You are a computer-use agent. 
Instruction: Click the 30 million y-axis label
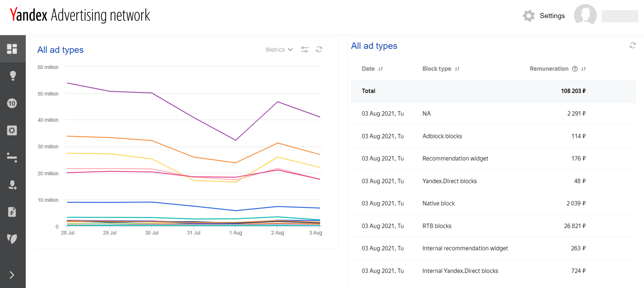click(x=48, y=147)
